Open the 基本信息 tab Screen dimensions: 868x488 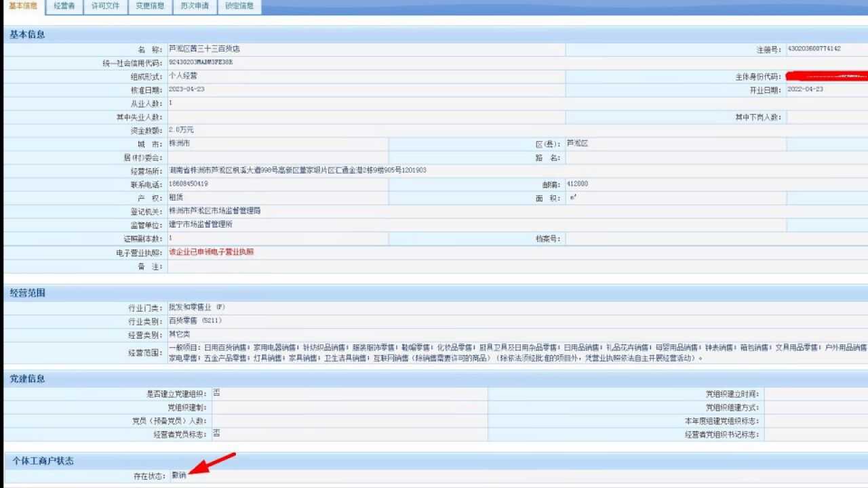click(22, 6)
